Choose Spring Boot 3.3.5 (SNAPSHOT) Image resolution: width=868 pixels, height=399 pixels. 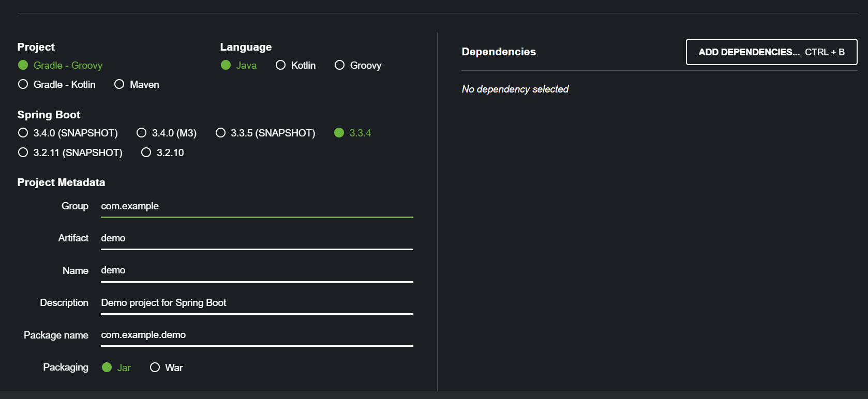pos(265,133)
